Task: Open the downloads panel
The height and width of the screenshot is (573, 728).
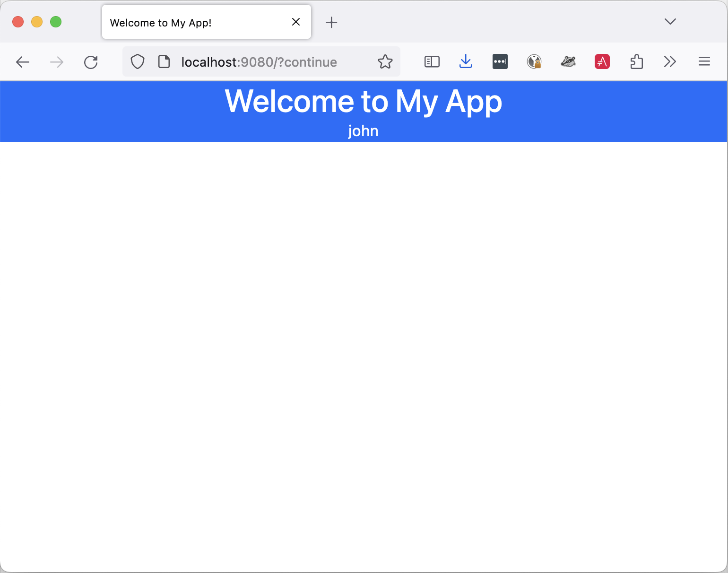Action: click(x=466, y=61)
